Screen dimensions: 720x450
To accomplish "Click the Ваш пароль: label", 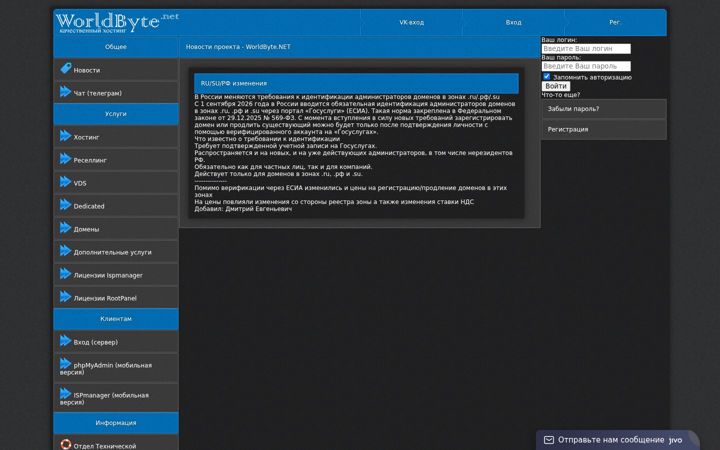I will point(561,57).
